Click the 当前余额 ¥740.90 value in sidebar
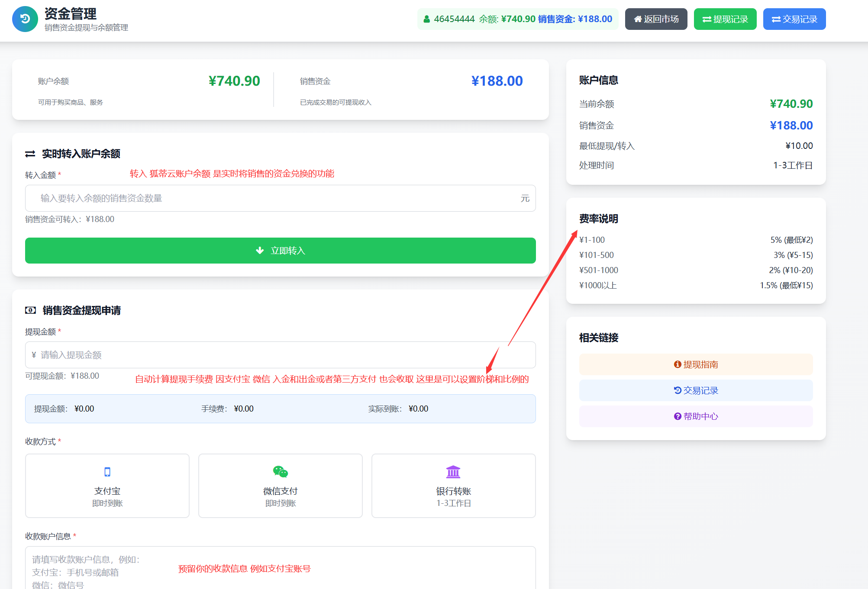868x589 pixels. [791, 104]
